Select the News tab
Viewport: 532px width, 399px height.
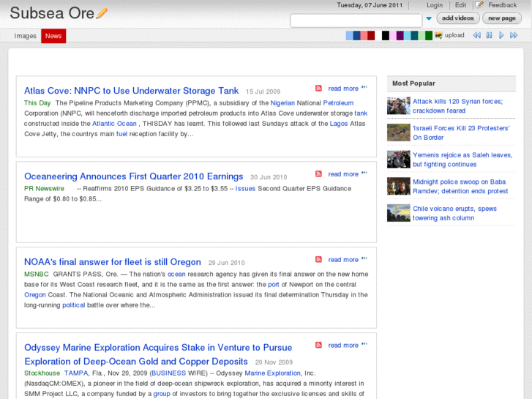tap(53, 36)
